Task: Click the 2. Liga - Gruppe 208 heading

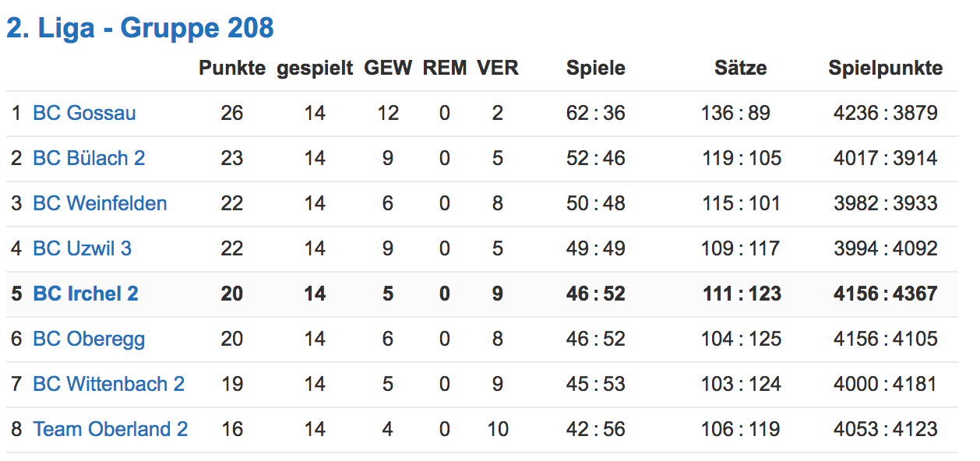Action: pos(140,28)
